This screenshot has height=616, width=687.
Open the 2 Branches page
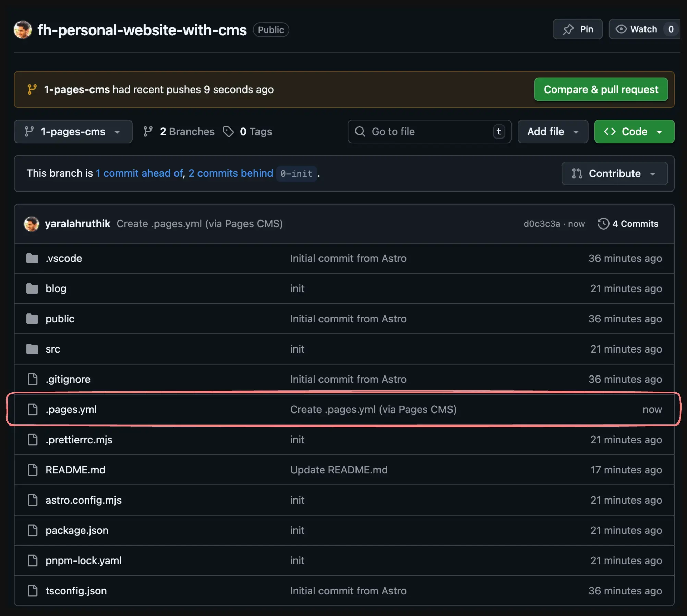click(187, 132)
